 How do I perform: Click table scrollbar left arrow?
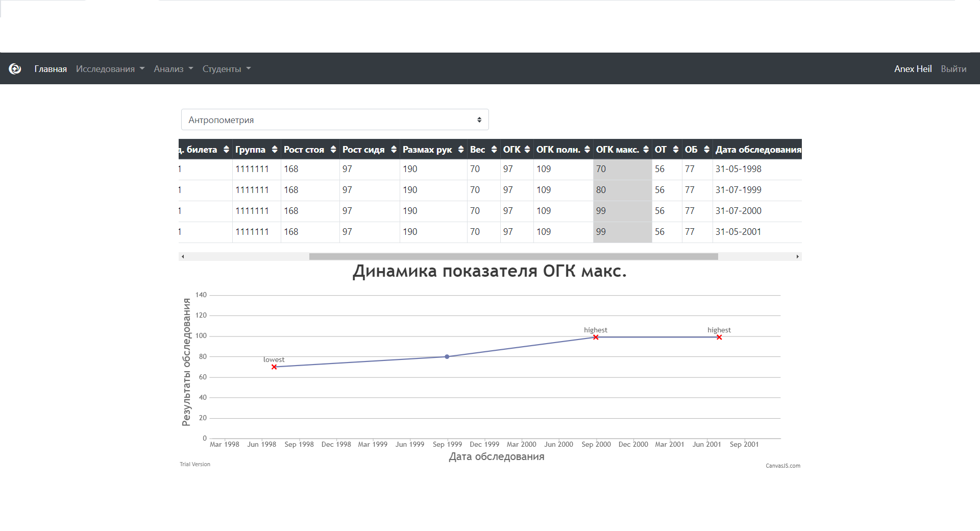(x=183, y=256)
